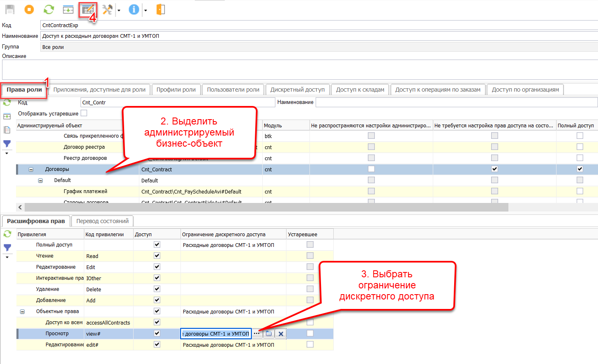Collapse the 'Объектные права' privilege group
This screenshot has height=364, width=598.
22,311
